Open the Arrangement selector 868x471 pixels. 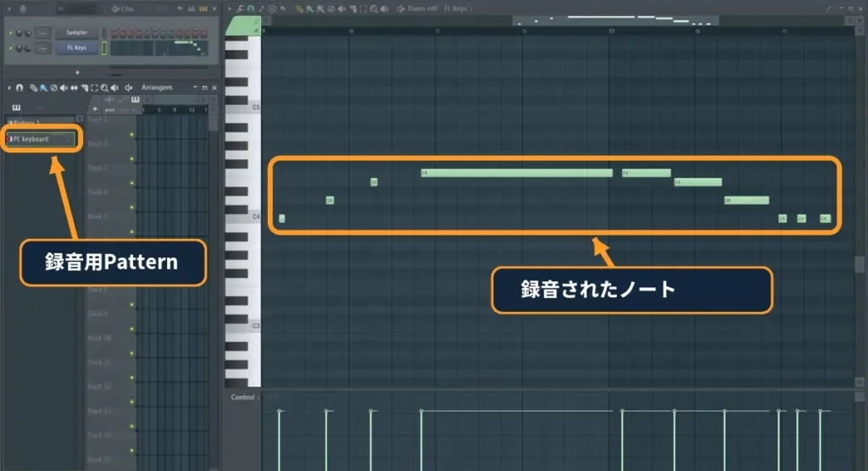[157, 87]
